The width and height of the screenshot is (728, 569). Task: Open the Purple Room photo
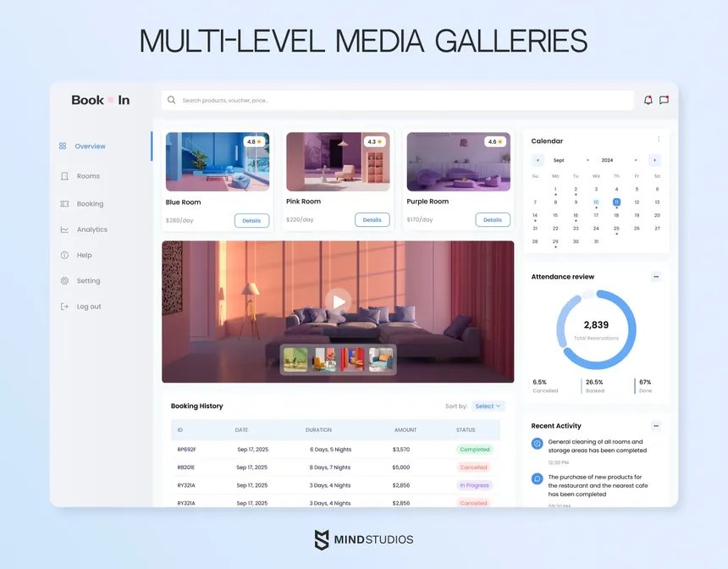pos(458,162)
